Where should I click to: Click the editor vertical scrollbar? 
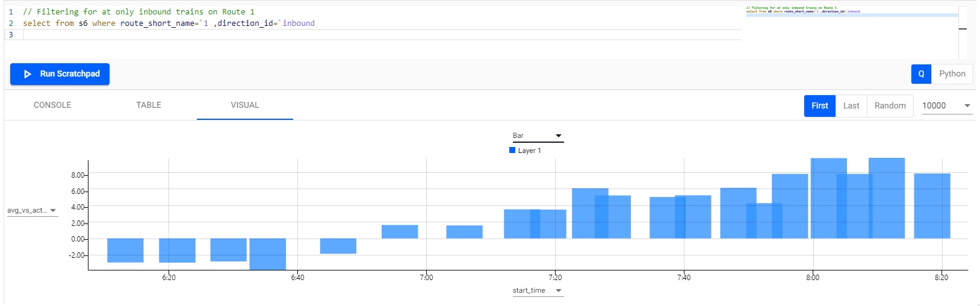pos(963,30)
